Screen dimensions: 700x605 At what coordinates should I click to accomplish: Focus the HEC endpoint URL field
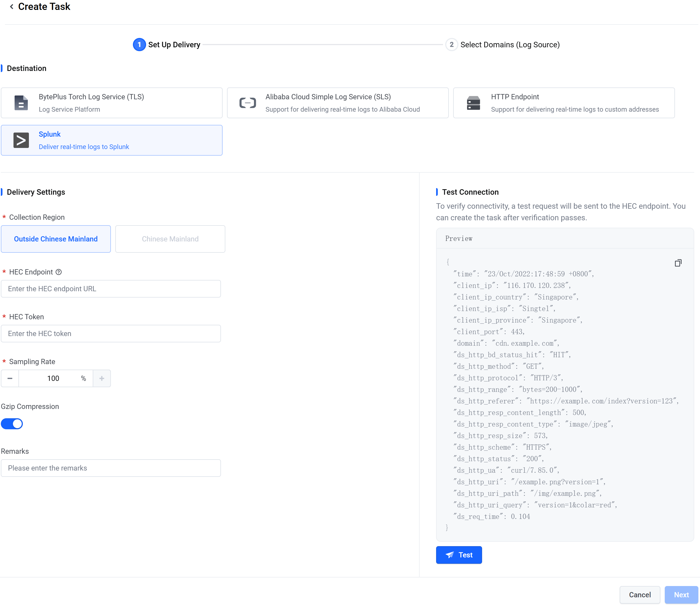[x=111, y=289]
